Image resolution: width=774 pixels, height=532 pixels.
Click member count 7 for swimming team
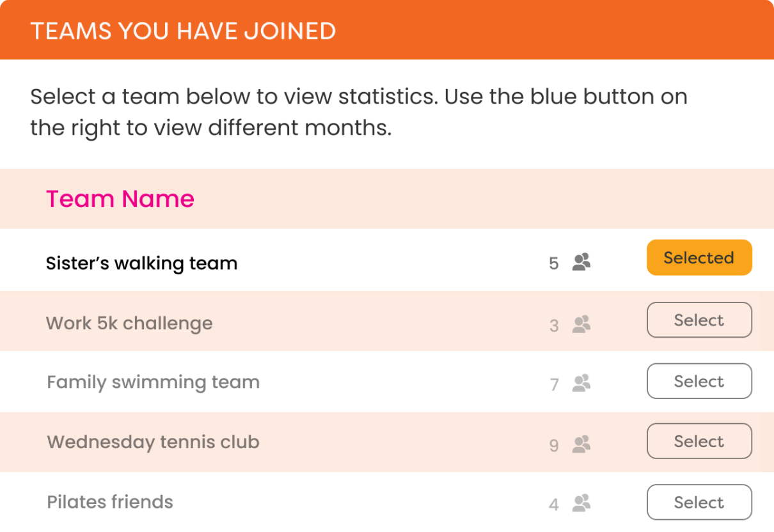pyautogui.click(x=554, y=384)
